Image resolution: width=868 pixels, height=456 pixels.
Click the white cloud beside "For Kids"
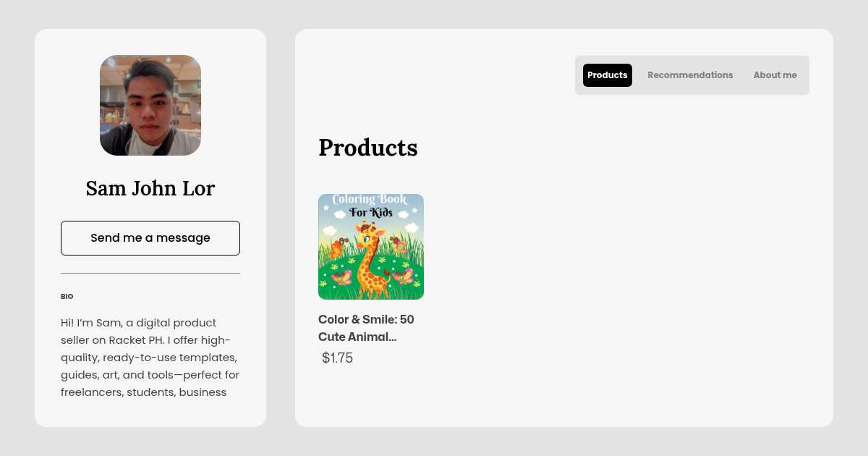[403, 213]
